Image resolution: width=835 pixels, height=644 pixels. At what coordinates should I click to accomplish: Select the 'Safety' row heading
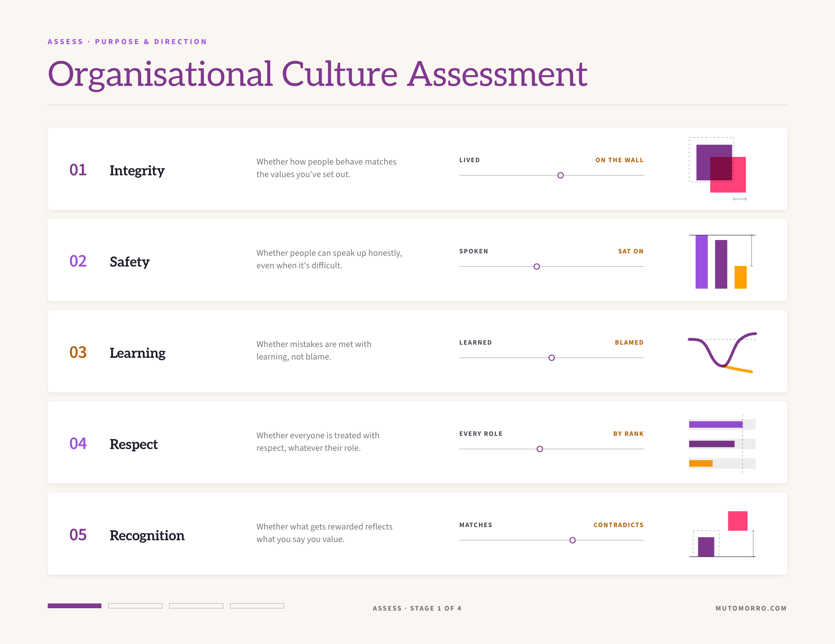pyautogui.click(x=129, y=262)
